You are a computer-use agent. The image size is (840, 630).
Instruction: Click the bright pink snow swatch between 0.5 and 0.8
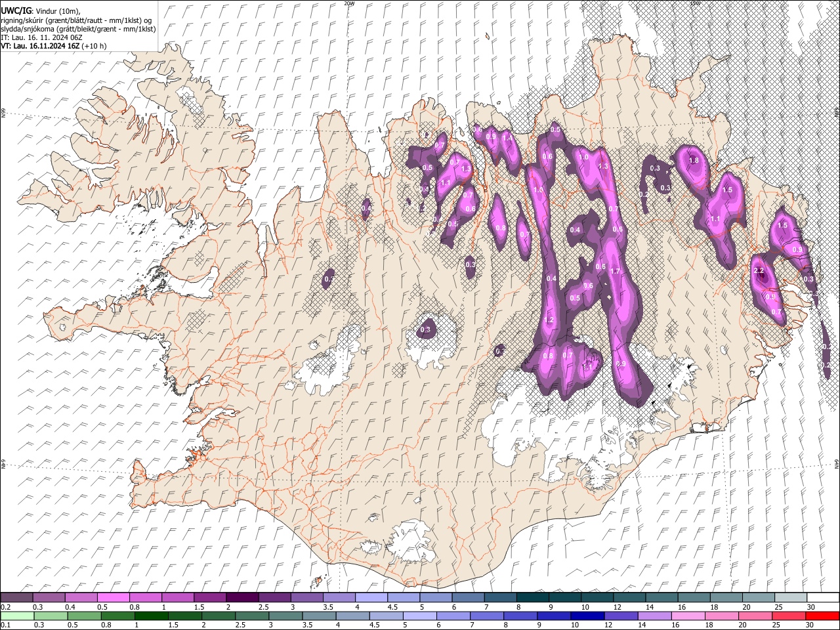[x=113, y=597]
